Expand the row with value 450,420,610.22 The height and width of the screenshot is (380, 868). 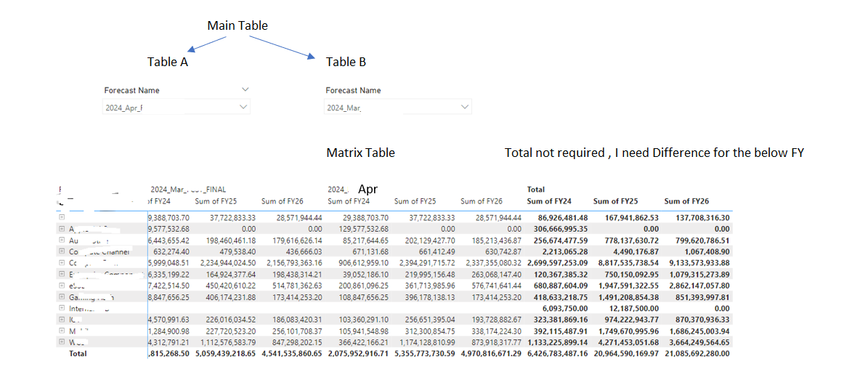click(61, 286)
